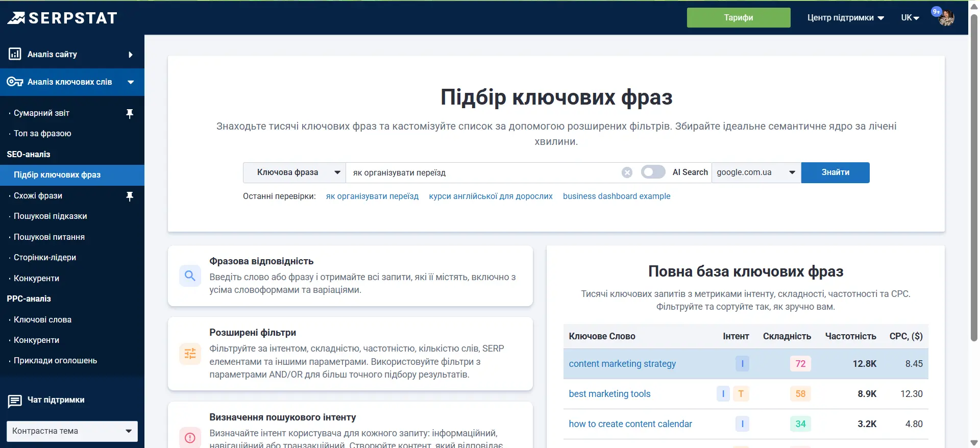Pin the Схожі фрази item
This screenshot has height=448, width=980.
130,196
